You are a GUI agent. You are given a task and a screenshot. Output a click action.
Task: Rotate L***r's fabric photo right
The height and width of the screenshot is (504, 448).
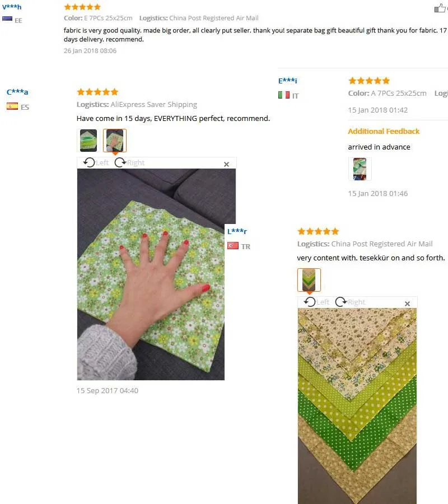coord(351,302)
